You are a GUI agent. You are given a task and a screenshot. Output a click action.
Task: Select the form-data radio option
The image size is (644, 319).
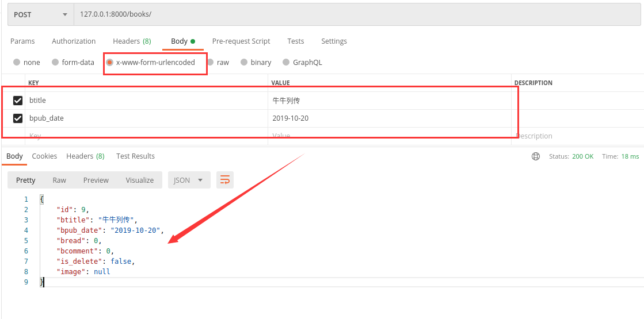coord(55,62)
